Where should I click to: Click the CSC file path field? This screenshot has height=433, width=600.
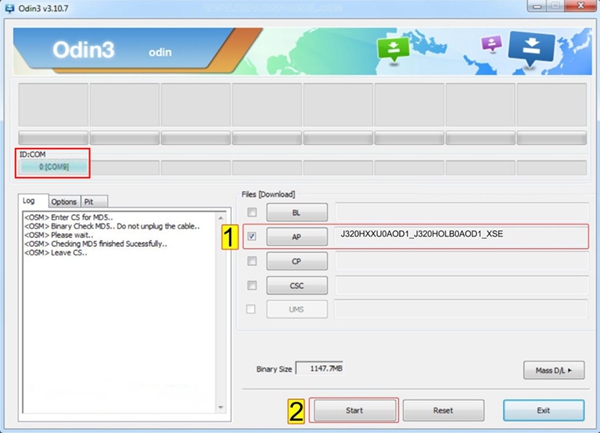[461, 286]
